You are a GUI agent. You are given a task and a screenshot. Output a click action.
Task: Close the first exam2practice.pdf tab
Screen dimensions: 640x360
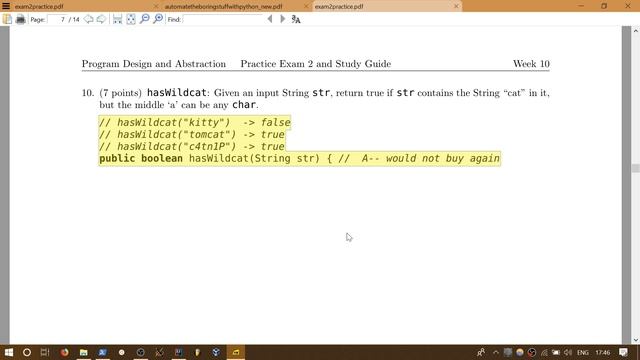(156, 6)
